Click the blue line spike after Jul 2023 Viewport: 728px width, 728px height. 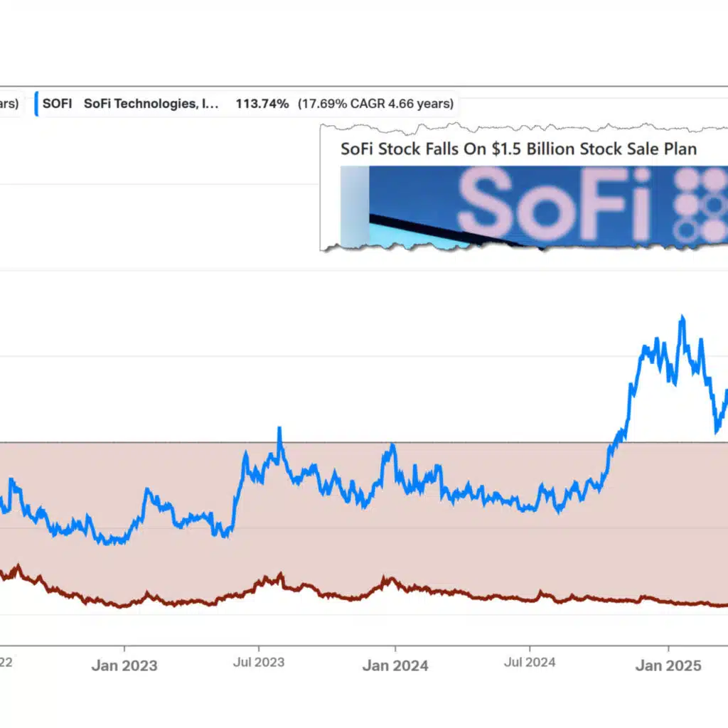point(279,429)
